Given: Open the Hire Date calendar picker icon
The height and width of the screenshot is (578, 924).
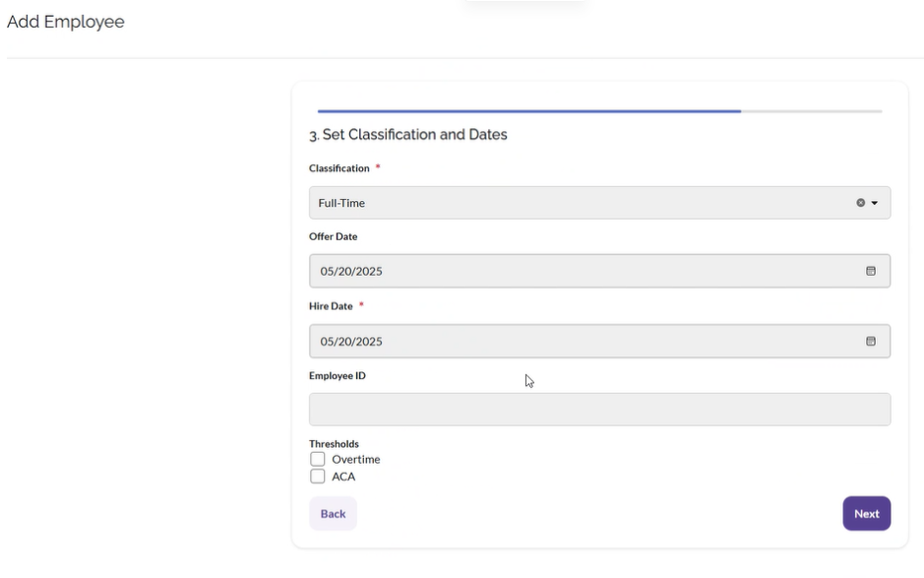Looking at the screenshot, I should 870,341.
